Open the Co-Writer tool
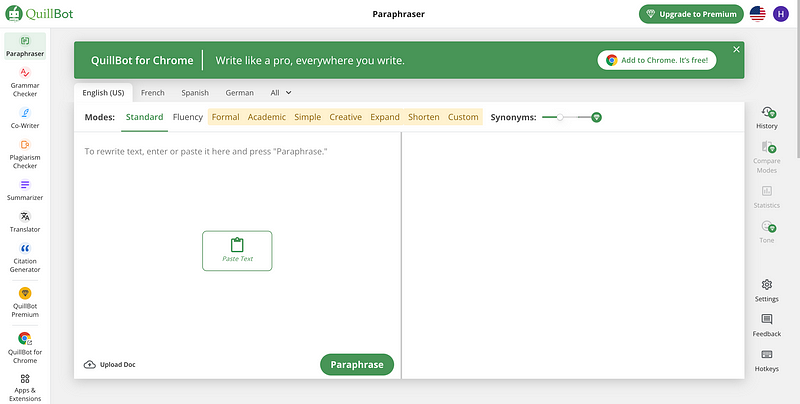This screenshot has width=800, height=404. click(x=25, y=118)
